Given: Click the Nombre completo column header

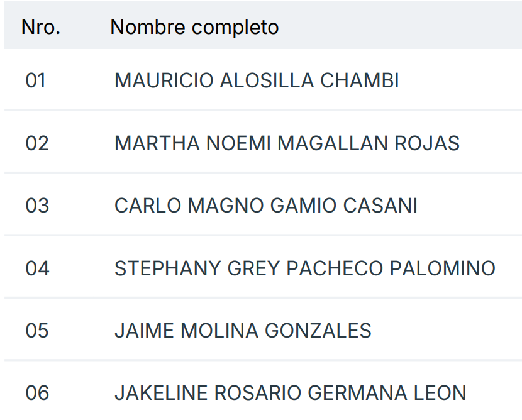Looking at the screenshot, I should click(x=194, y=27).
